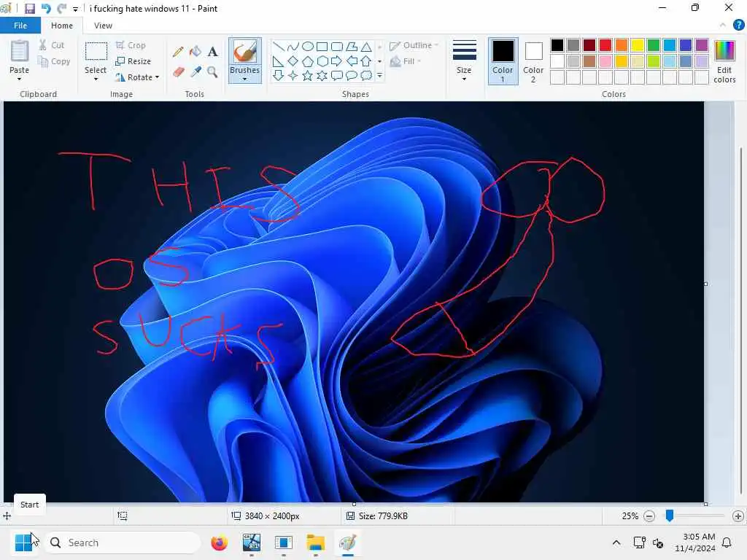
Task: Open the Select options dropdown arrow
Action: (96, 79)
